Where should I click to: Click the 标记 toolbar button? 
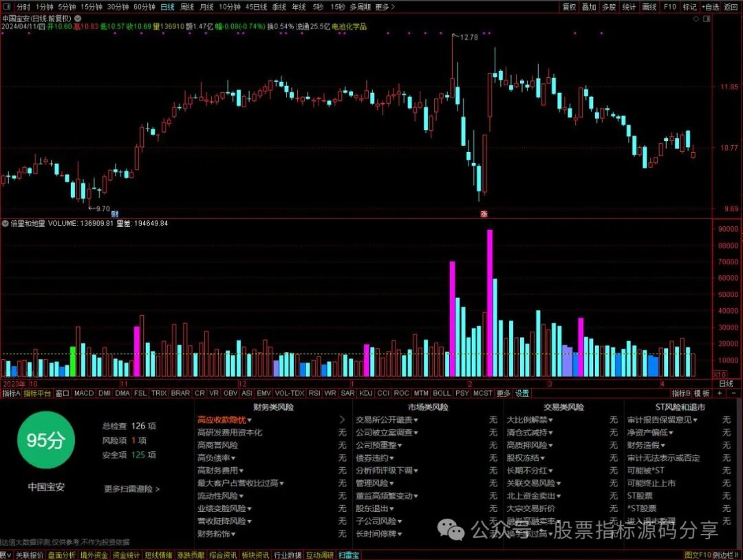coord(689,7)
